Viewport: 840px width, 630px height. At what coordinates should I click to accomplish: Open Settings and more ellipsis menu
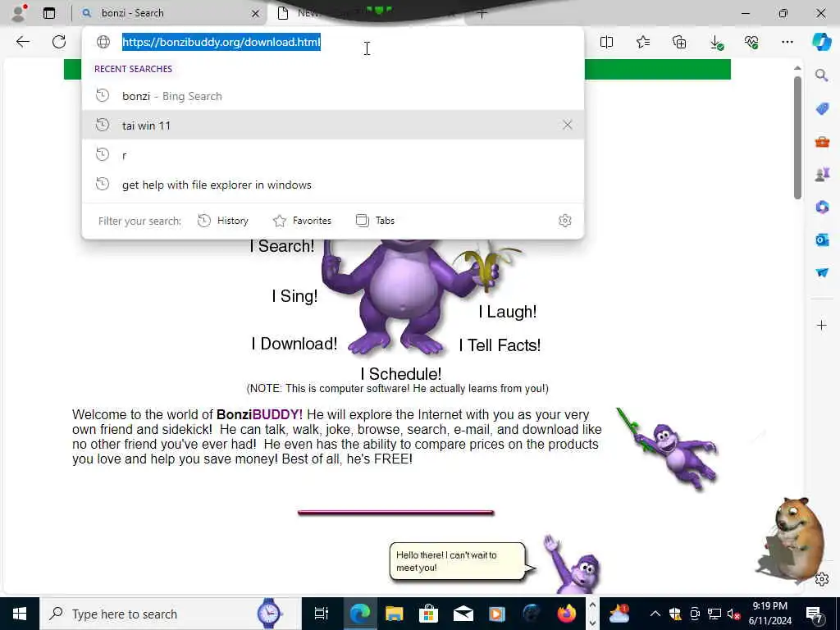tap(787, 42)
